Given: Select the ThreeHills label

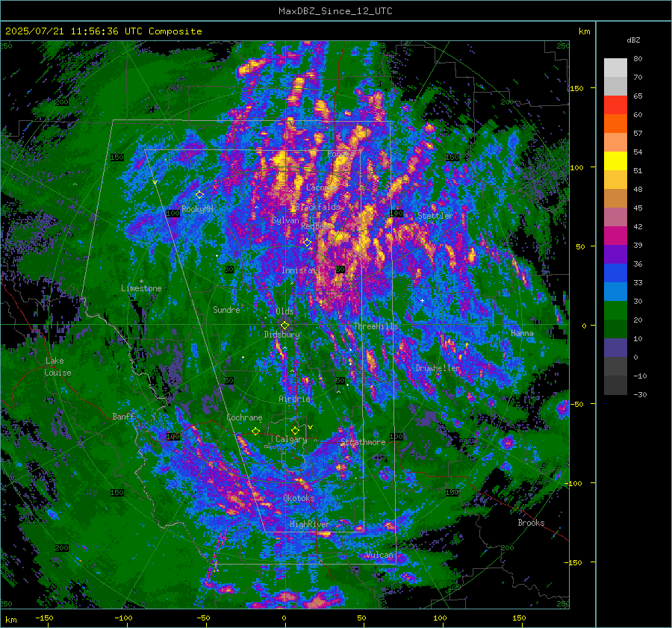Looking at the screenshot, I should click(x=376, y=326).
